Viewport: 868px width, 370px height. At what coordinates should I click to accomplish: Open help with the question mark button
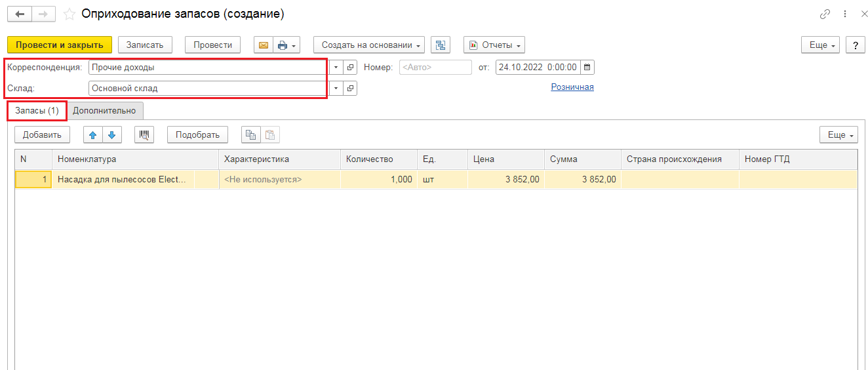[856, 45]
